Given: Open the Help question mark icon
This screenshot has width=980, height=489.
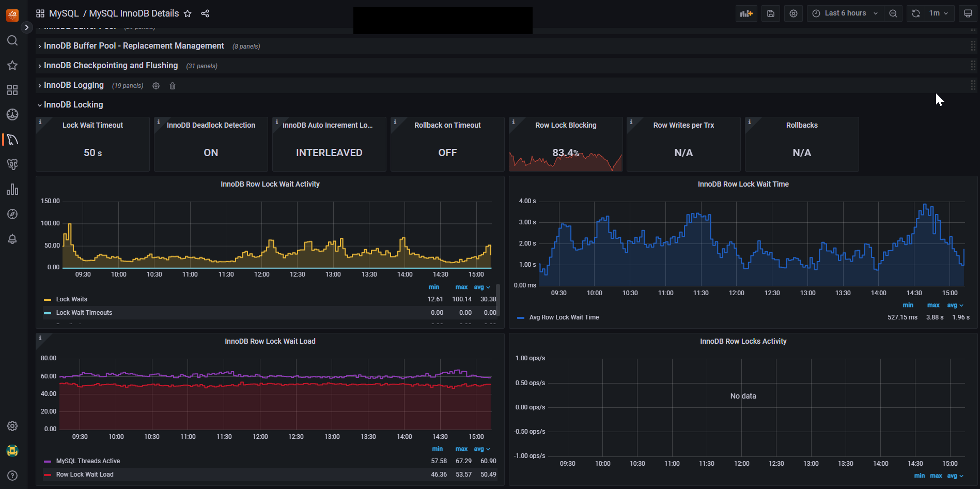Looking at the screenshot, I should [x=12, y=476].
